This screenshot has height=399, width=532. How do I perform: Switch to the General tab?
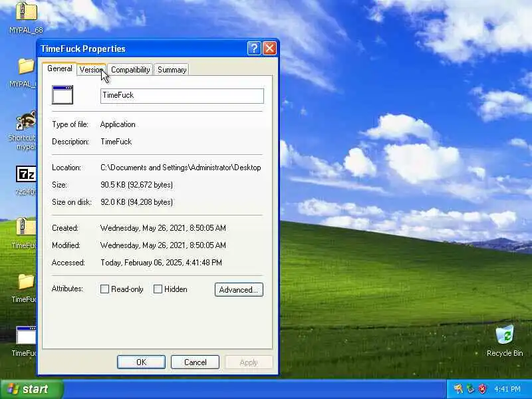[x=59, y=68]
